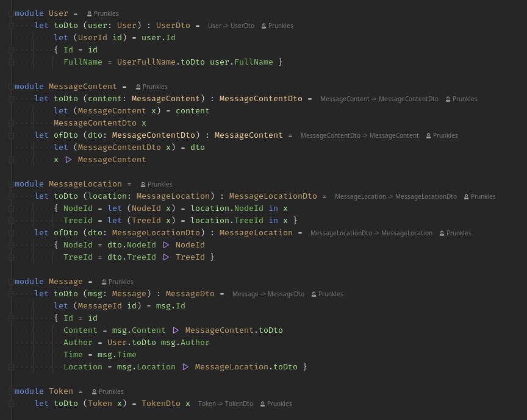Click 'user.FullName' argument

(x=242, y=62)
